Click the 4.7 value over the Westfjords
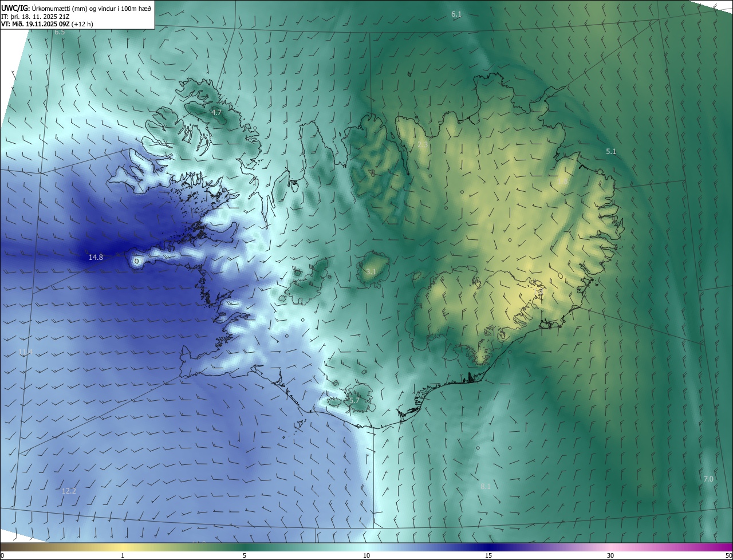 (x=216, y=113)
